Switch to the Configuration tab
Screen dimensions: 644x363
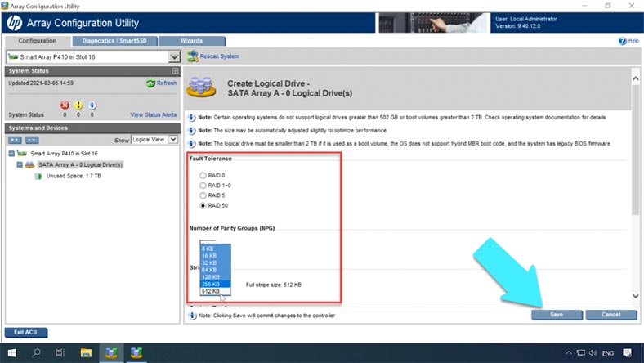pyautogui.click(x=38, y=41)
